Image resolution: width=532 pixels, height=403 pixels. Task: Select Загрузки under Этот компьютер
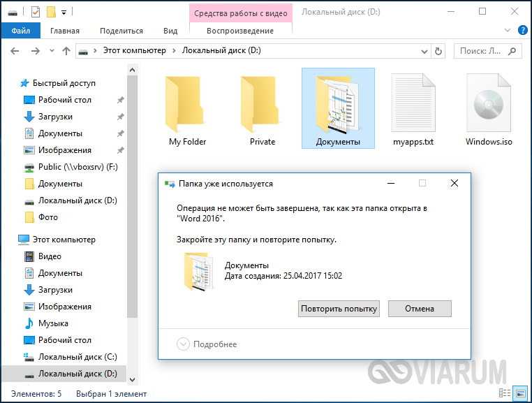[x=55, y=290]
